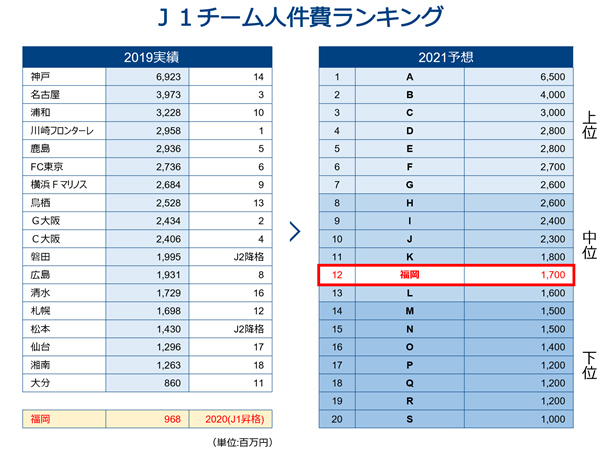Screen dimensions: 614x458
Task: Click the value 2,684
Action: tap(168, 185)
